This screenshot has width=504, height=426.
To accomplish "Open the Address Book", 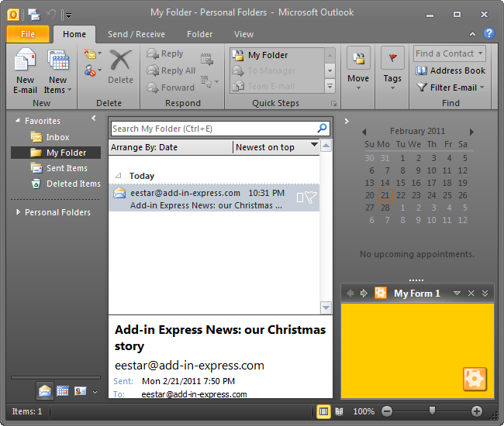I will (450, 70).
